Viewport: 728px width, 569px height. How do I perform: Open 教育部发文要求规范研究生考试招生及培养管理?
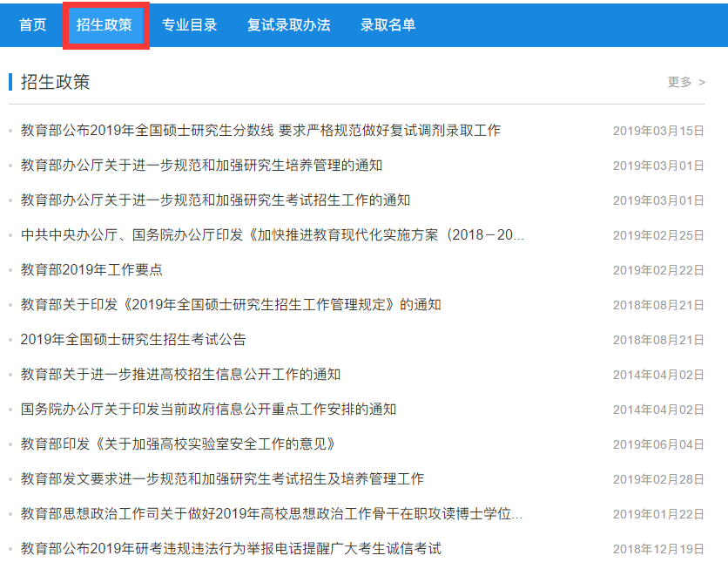point(222,479)
